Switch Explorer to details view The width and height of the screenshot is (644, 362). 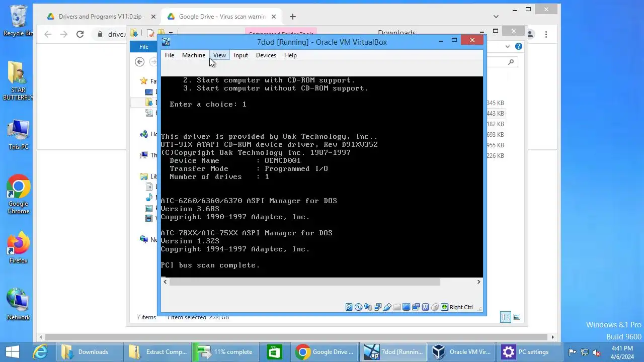(506, 317)
